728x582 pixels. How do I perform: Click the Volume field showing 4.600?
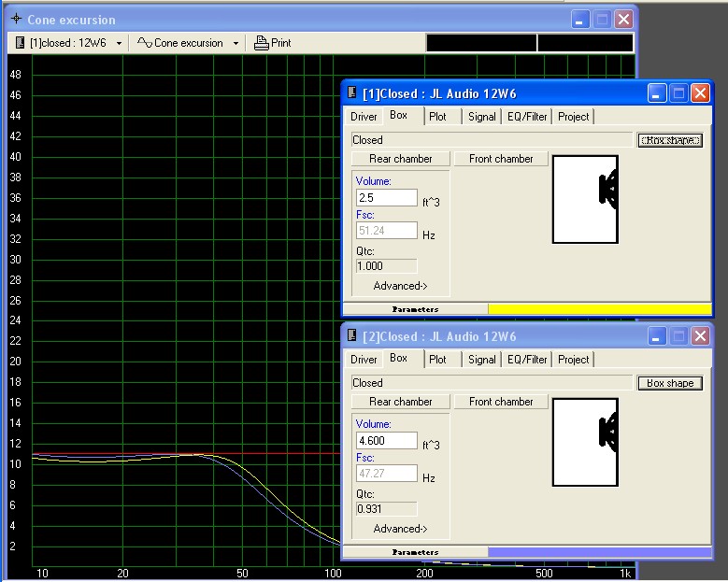[386, 440]
